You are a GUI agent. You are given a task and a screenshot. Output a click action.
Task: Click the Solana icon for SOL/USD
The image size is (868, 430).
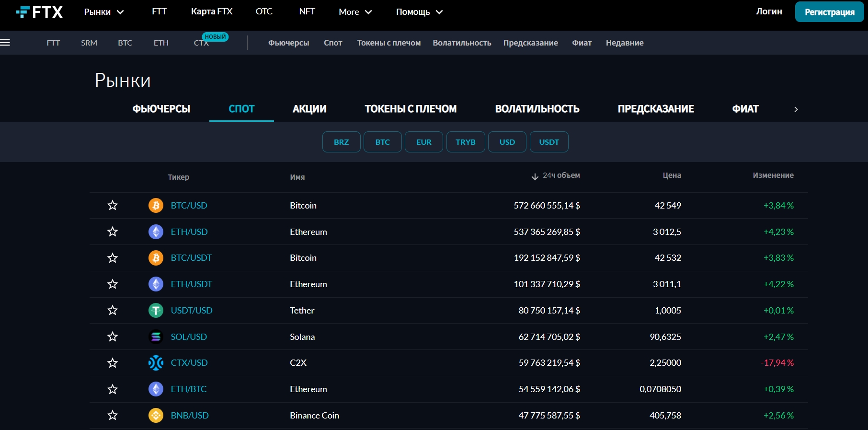[x=156, y=337]
